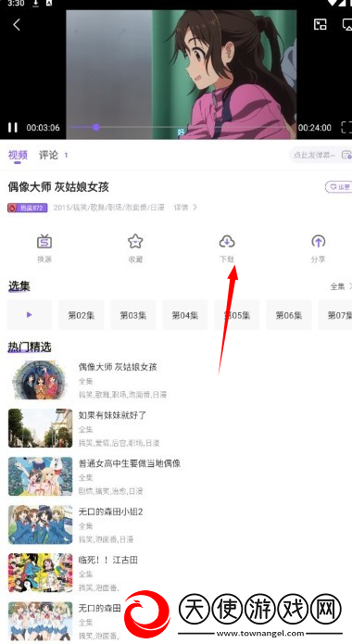
Task: Expand 全集 episode list
Action: pos(341,286)
